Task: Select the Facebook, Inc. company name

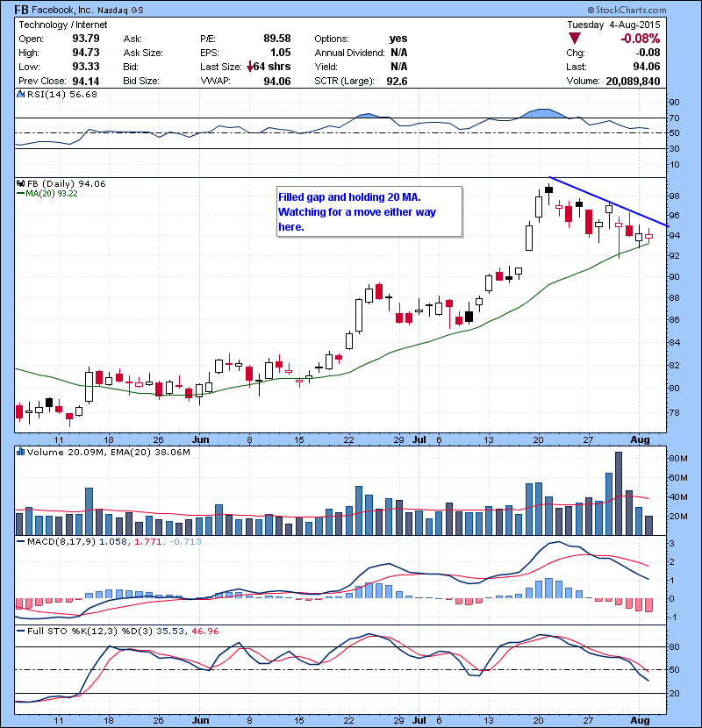Action: [x=62, y=10]
